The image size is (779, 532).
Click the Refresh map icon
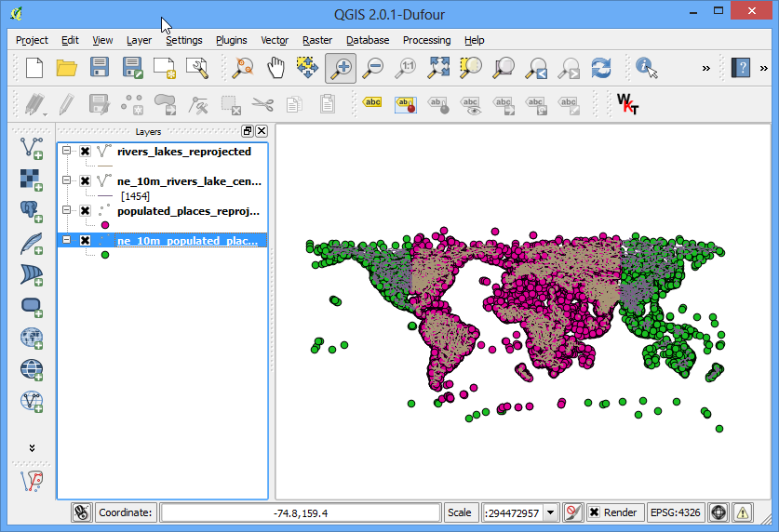(x=600, y=68)
